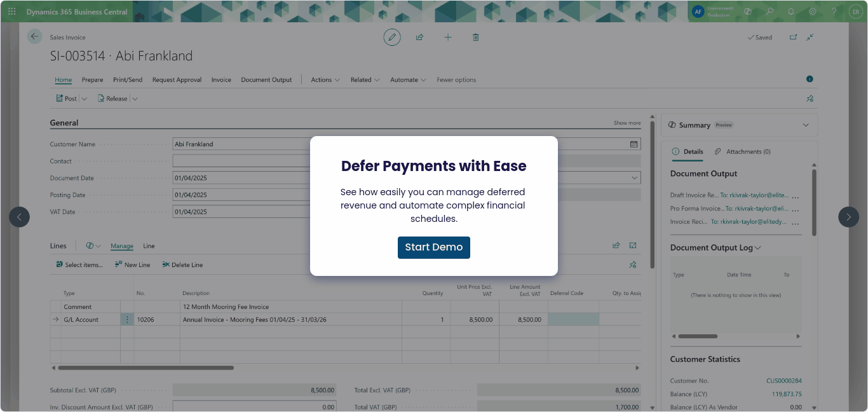Click the Draft Invoice Re... recipient link
Viewport: 868px width, 412px height.
pyautogui.click(x=754, y=196)
